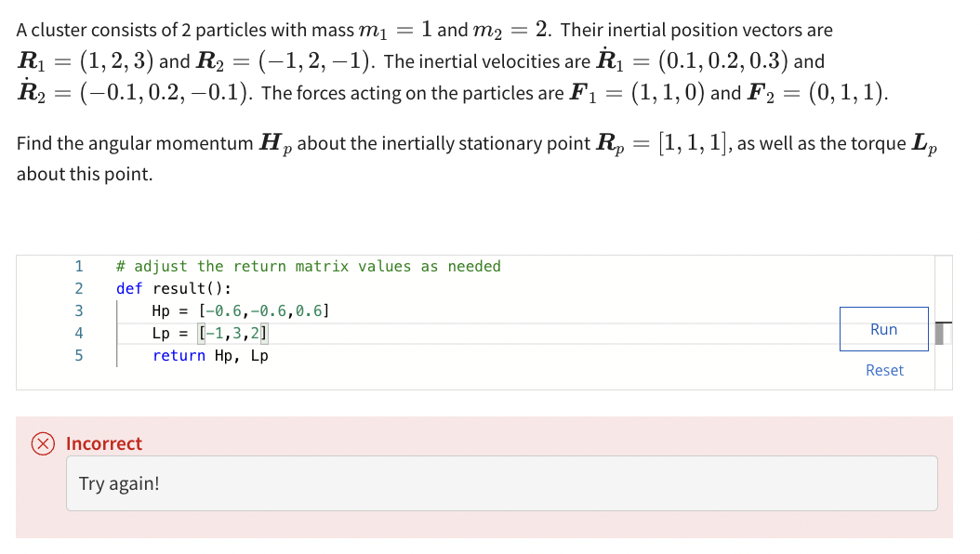Click the Incorrect heading text
Image resolution: width=980 pixels, height=554 pixels.
[x=104, y=443]
